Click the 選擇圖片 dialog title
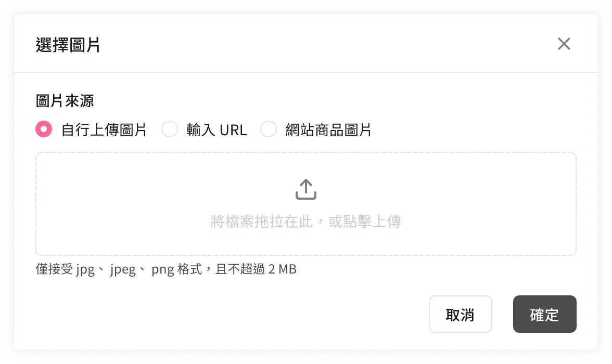Image resolution: width=612 pixels, height=364 pixels. coord(68,45)
